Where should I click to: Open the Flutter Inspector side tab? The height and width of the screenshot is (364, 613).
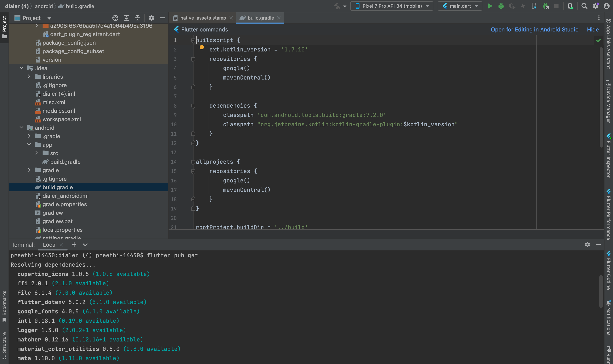coord(609,156)
